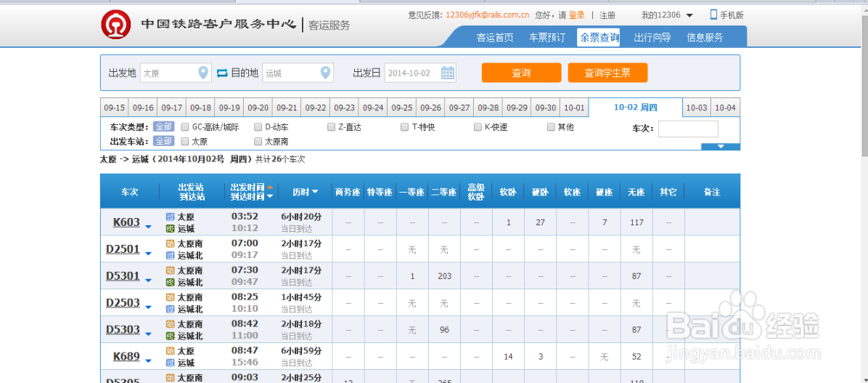Expand D5303 train stop details arrow
868x383 pixels.
148,334
